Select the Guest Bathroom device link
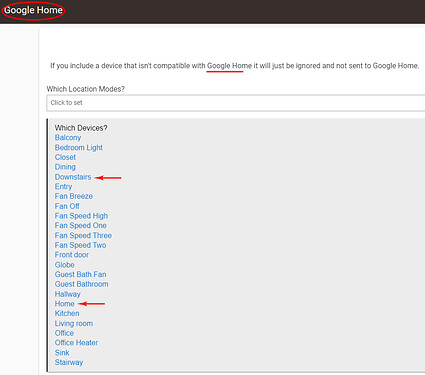This screenshot has width=425, height=375. [81, 284]
